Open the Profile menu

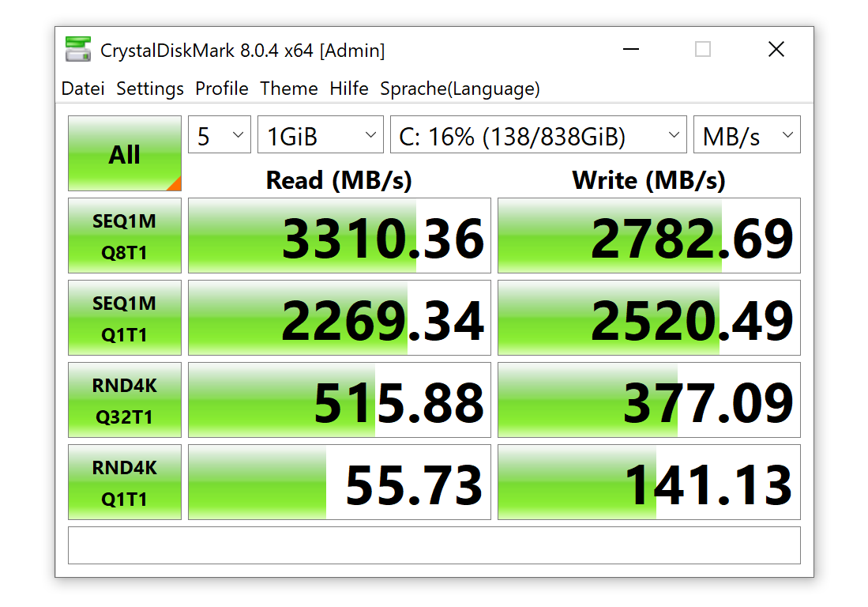point(221,89)
